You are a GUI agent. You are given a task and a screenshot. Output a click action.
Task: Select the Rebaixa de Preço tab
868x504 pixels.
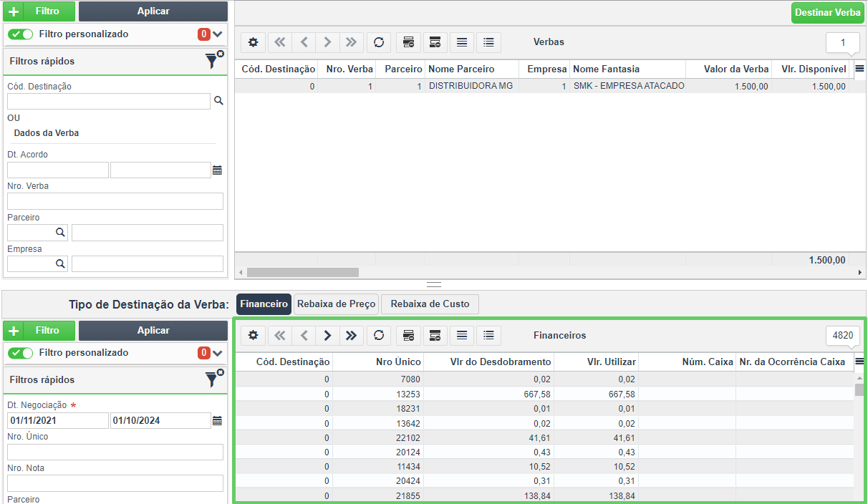click(x=337, y=304)
